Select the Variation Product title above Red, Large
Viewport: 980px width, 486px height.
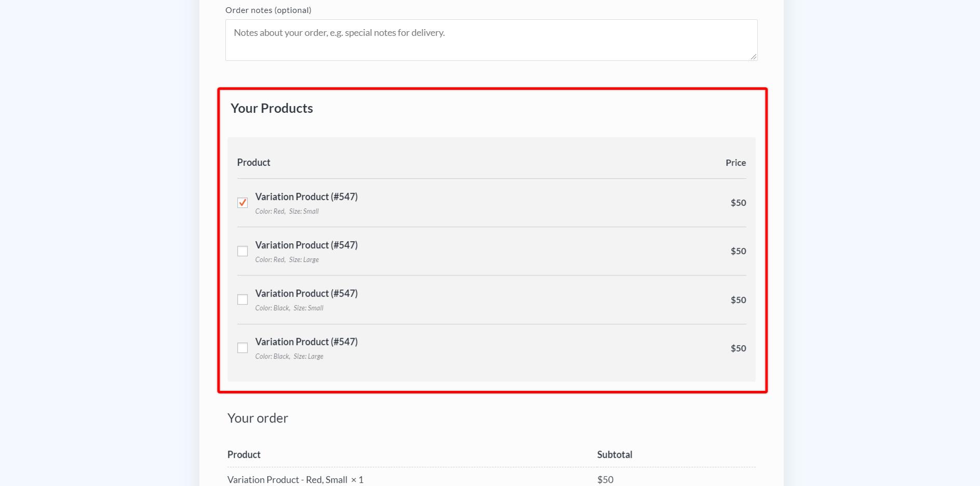[x=306, y=245]
